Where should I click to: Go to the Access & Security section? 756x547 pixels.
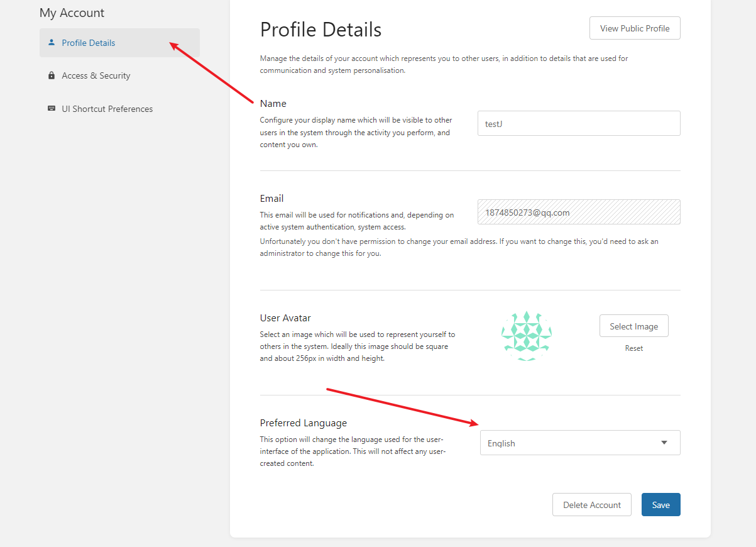tap(96, 75)
